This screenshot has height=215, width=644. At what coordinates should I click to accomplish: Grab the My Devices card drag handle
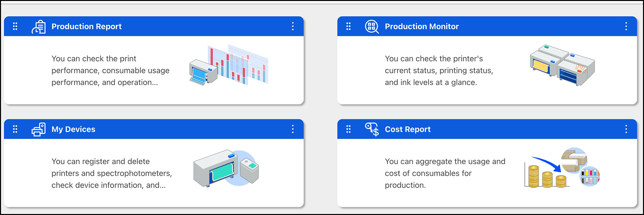(x=15, y=129)
